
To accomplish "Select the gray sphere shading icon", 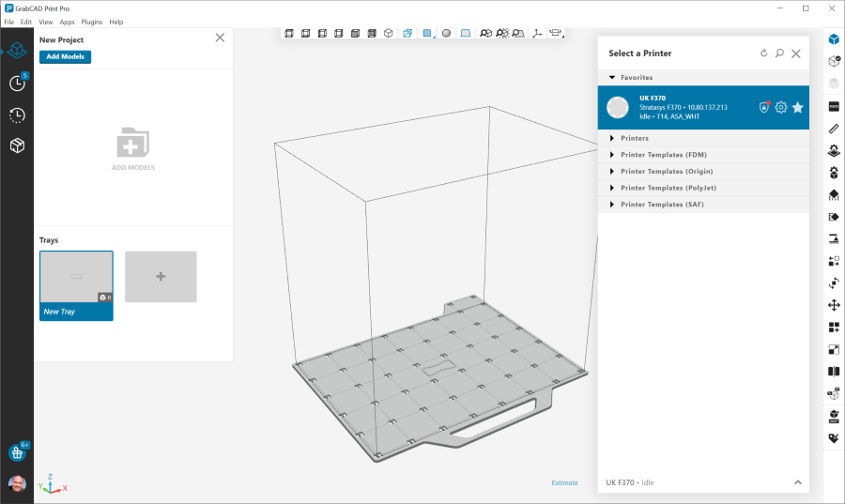I will pos(446,34).
